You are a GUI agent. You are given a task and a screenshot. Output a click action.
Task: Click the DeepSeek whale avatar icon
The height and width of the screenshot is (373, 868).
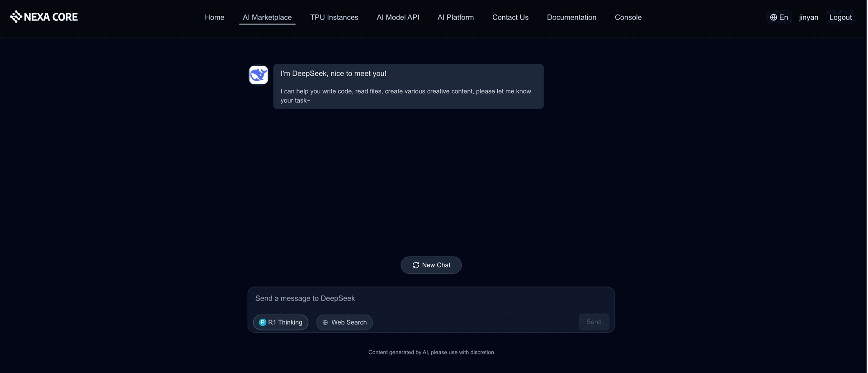259,75
